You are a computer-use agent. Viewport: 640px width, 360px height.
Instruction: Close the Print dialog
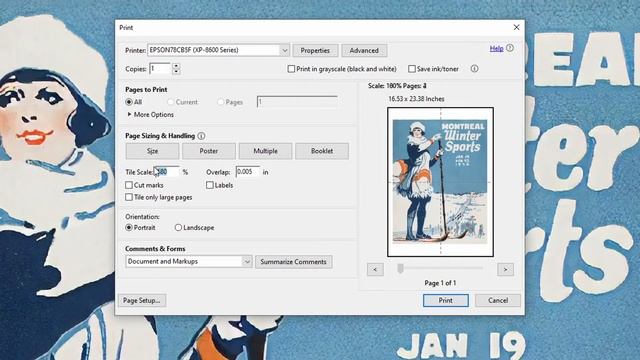click(x=516, y=27)
